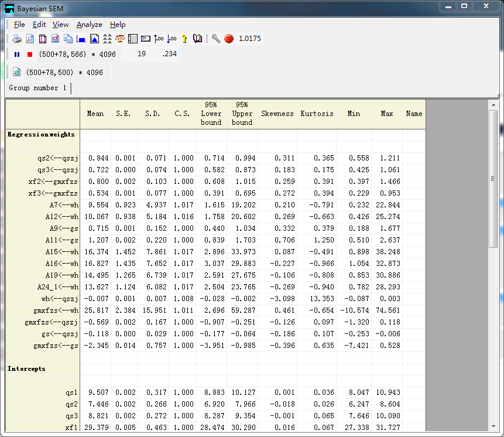Open Print Preview from toolbar

coord(30,39)
